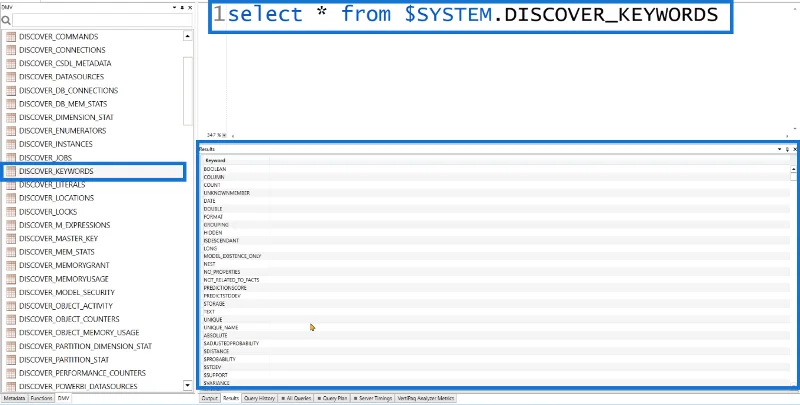Screen dimensions: 800x405
Task: Switch to the Functions tab
Action: click(x=41, y=398)
